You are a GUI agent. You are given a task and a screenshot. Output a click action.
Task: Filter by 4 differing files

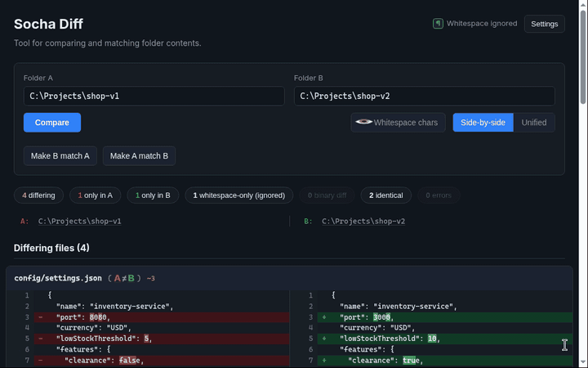[x=38, y=195]
